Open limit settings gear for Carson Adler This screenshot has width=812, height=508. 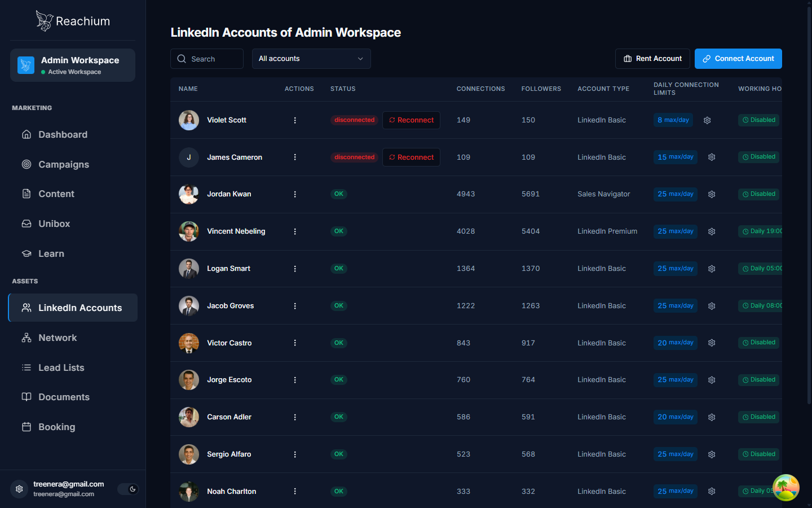click(x=712, y=417)
